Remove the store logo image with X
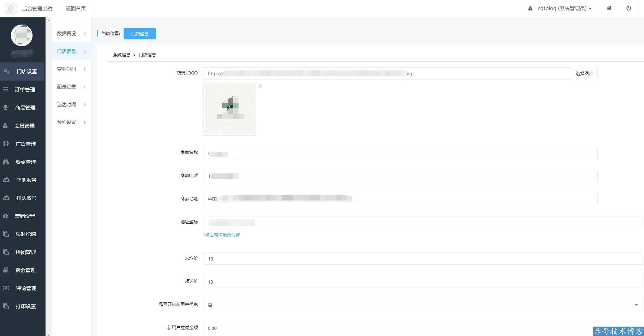 pyautogui.click(x=260, y=86)
